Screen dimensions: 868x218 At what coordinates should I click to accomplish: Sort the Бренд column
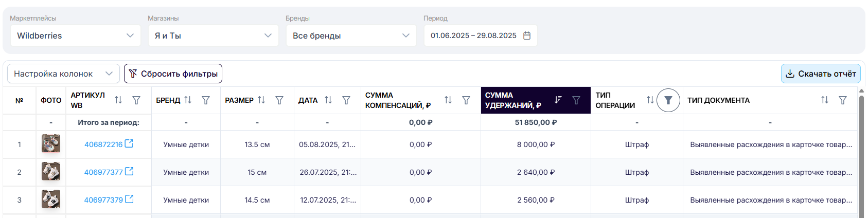188,100
